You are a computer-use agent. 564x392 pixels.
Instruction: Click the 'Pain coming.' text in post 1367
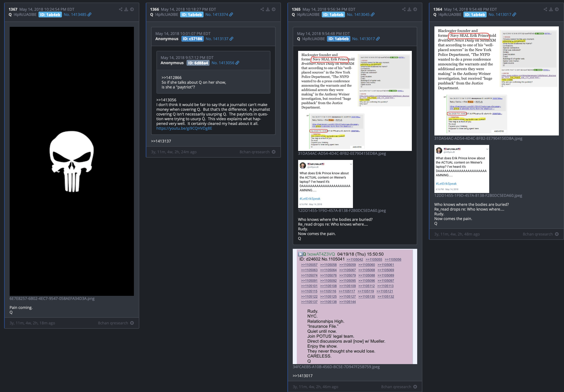coord(21,308)
